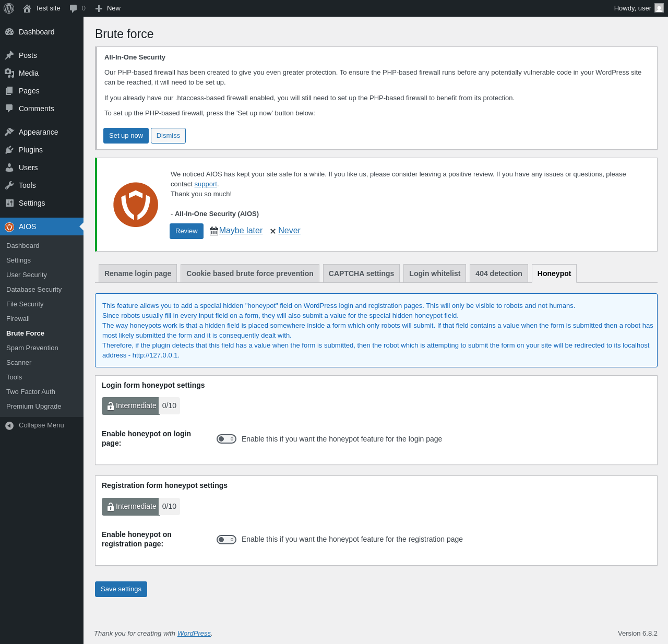
Task: Click the Set up now button
Action: [x=126, y=136]
